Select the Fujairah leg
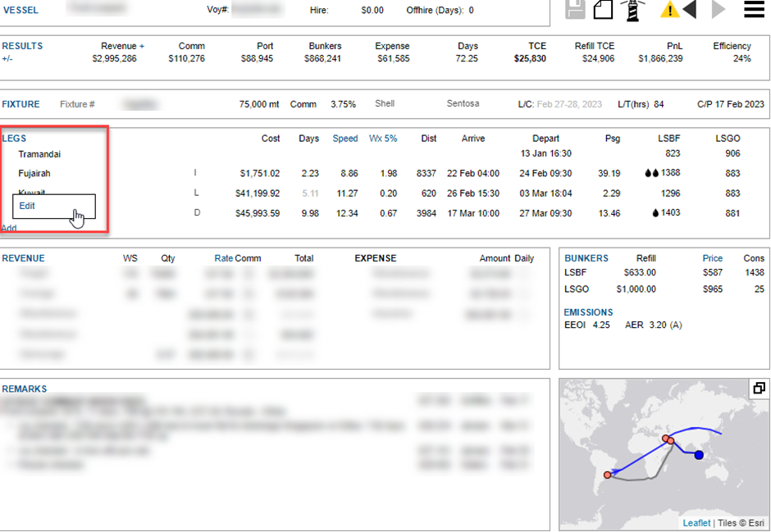This screenshot has height=532, width=771. pos(34,174)
